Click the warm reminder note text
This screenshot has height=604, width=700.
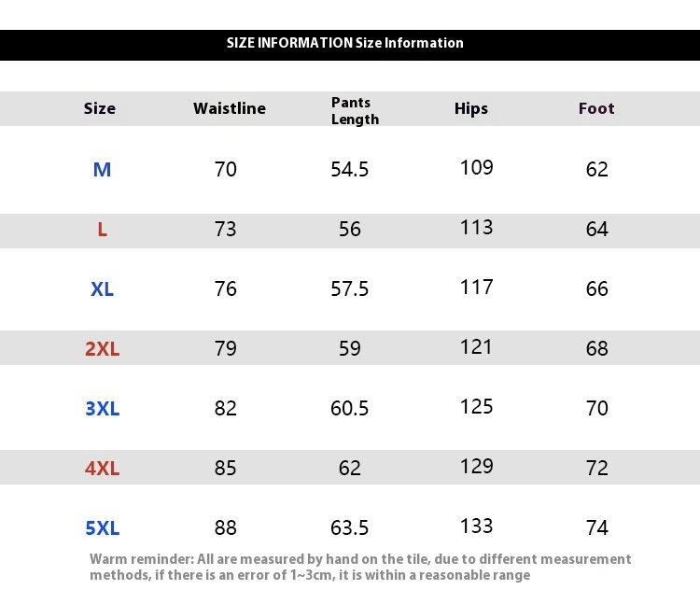[x=360, y=567]
